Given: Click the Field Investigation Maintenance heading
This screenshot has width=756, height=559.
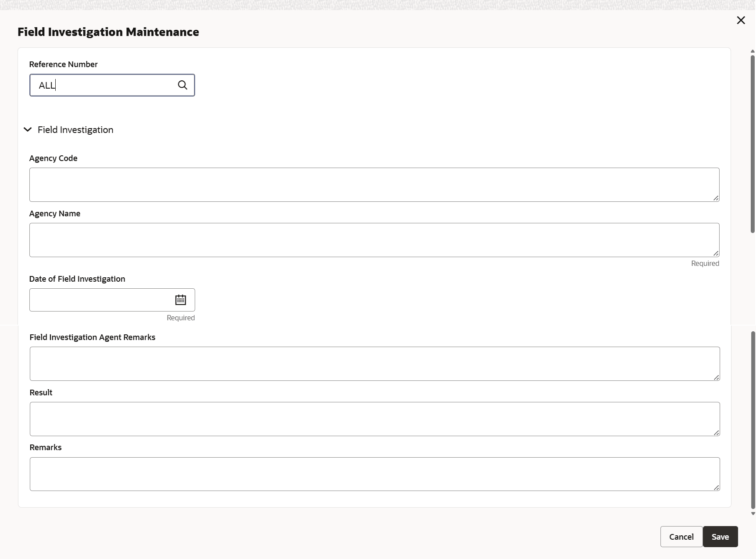Looking at the screenshot, I should pos(108,32).
